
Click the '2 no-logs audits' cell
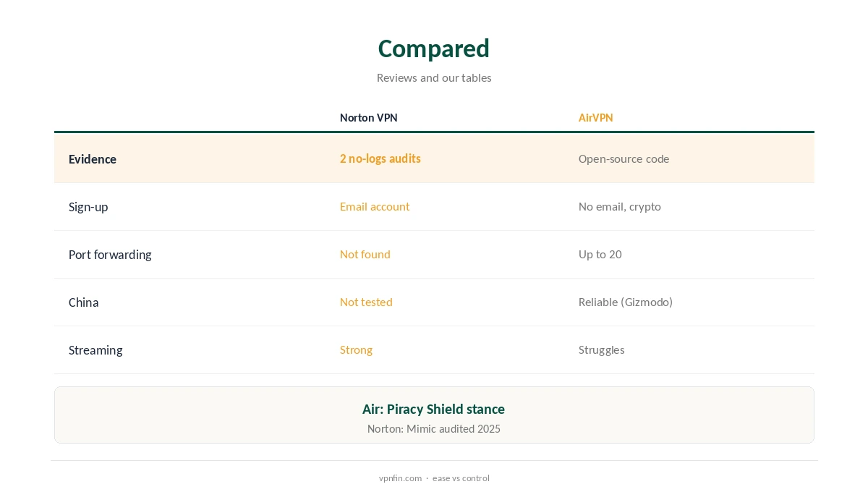tap(380, 158)
